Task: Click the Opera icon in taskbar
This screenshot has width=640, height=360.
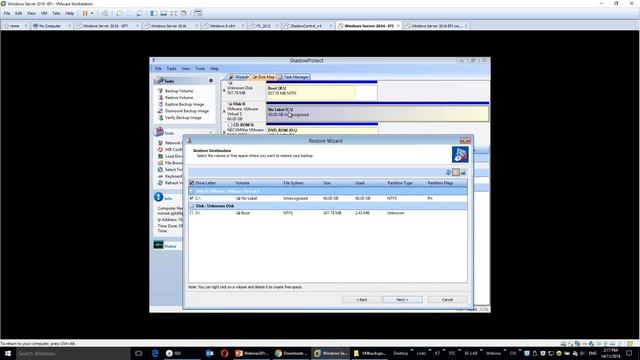Action: 224,353
